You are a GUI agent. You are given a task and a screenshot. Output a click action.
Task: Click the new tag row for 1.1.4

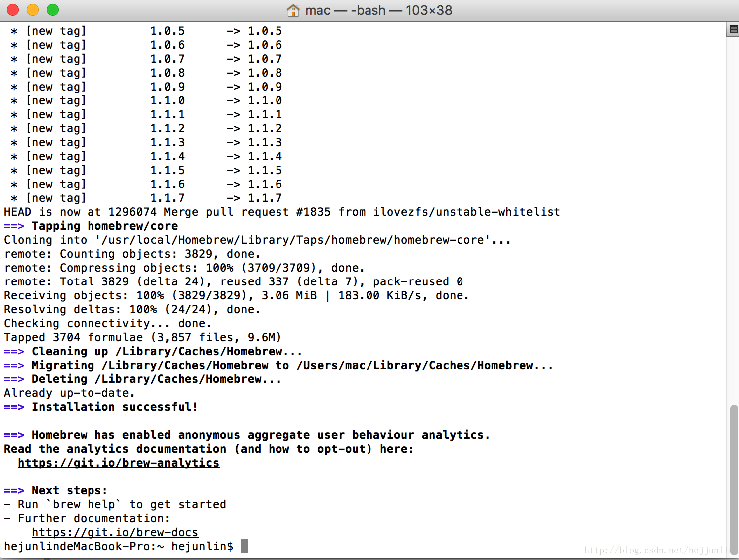(x=146, y=156)
